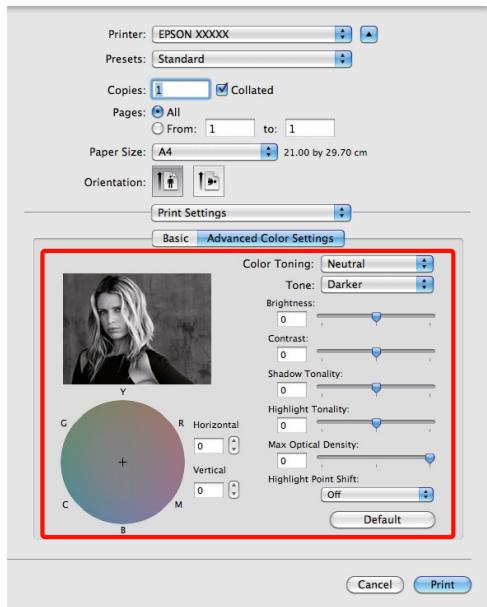
Task: Select the All pages radio button
Action: click(x=158, y=112)
